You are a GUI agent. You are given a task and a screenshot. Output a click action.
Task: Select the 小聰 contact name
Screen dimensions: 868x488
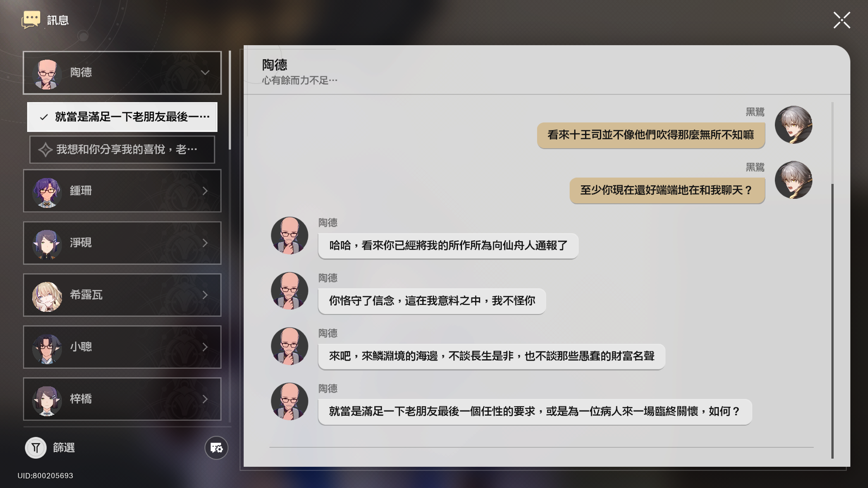[x=81, y=347]
